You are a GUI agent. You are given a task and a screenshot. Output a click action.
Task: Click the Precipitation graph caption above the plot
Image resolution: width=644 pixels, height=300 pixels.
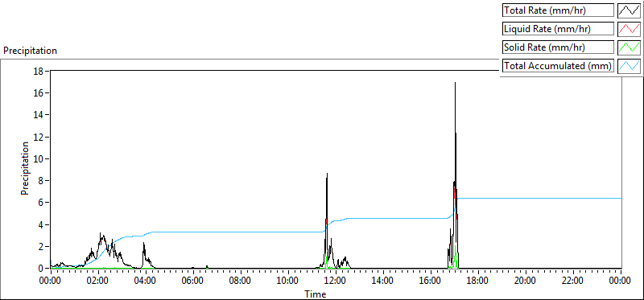(30, 51)
